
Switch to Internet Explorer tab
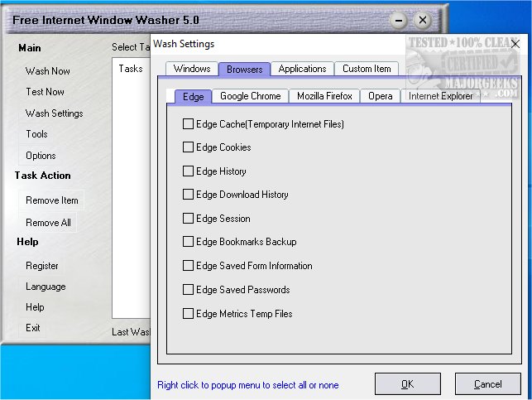440,96
